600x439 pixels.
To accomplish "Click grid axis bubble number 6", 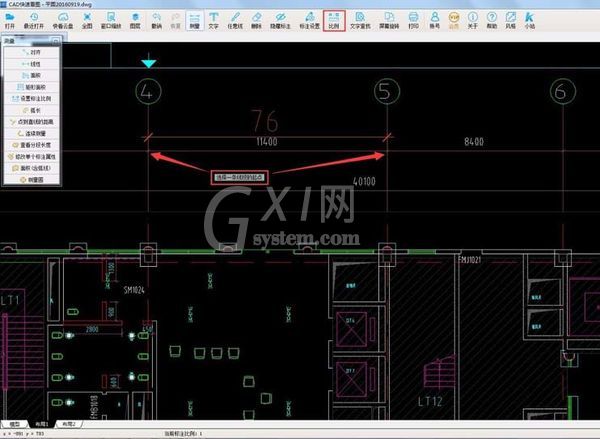I will tap(563, 91).
